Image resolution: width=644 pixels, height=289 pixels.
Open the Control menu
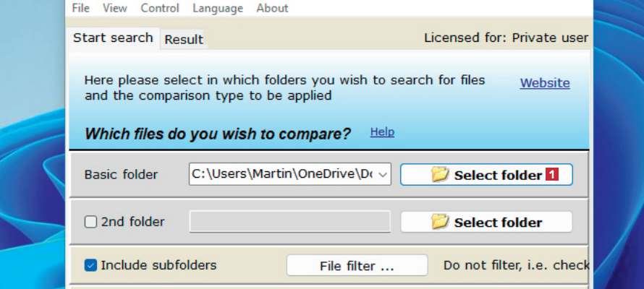point(159,8)
